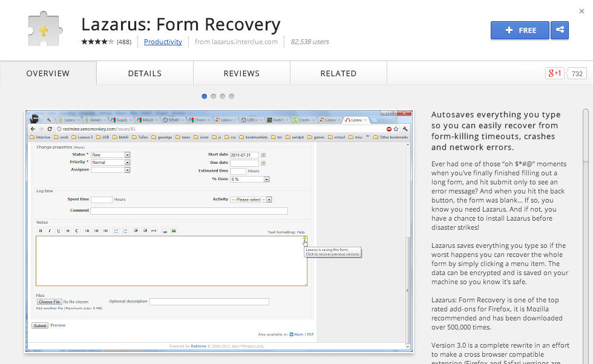Select the third carousel dot
This screenshot has height=364, width=593.
coord(223,96)
